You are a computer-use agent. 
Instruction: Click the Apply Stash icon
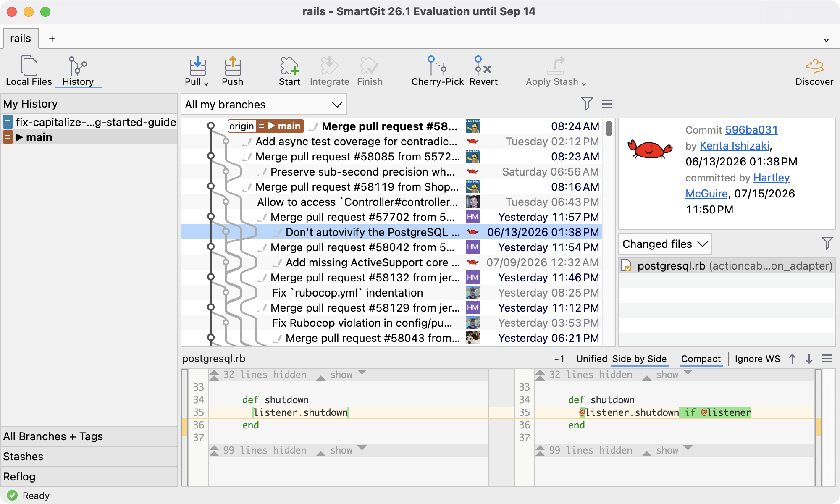(x=556, y=66)
